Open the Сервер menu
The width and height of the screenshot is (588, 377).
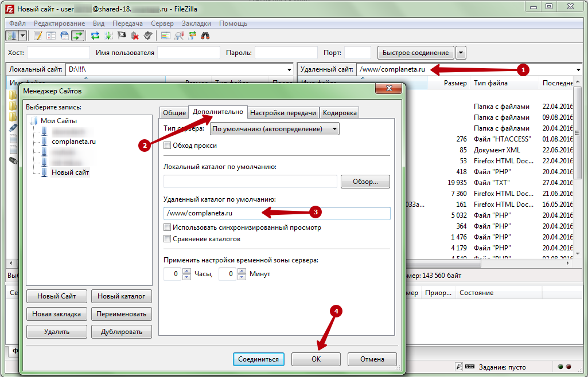pos(162,23)
